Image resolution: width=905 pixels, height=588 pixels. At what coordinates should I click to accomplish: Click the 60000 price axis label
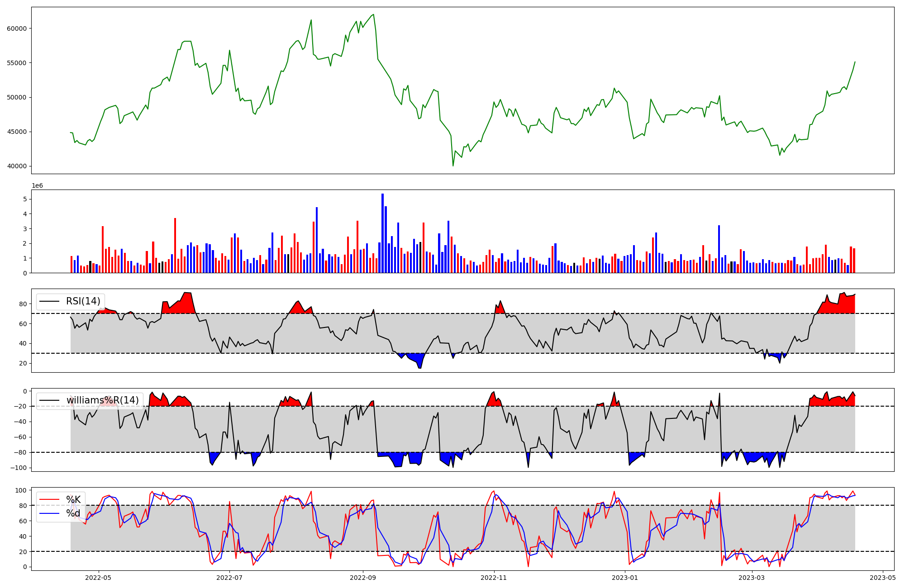[x=17, y=28]
